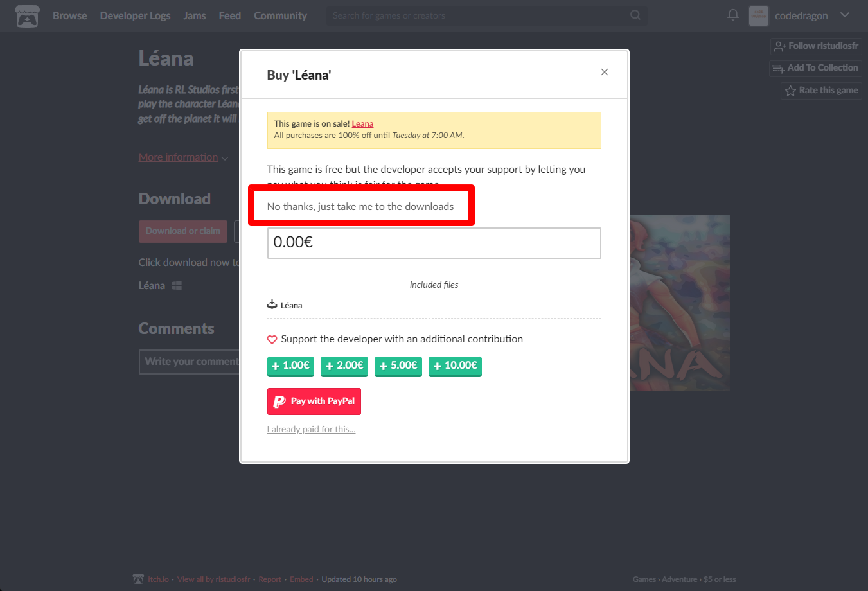868x591 pixels.
Task: Click Follow rlstudiosfr button
Action: (x=816, y=46)
